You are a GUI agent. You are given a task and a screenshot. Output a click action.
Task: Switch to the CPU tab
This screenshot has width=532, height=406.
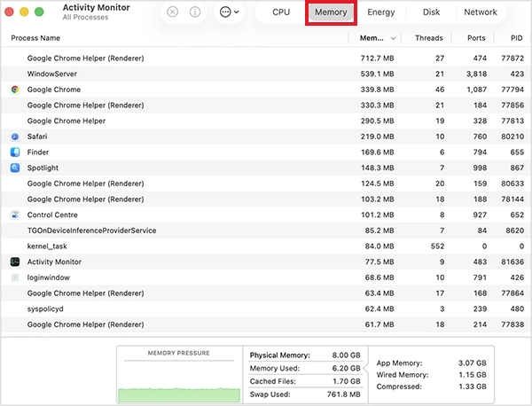[281, 12]
